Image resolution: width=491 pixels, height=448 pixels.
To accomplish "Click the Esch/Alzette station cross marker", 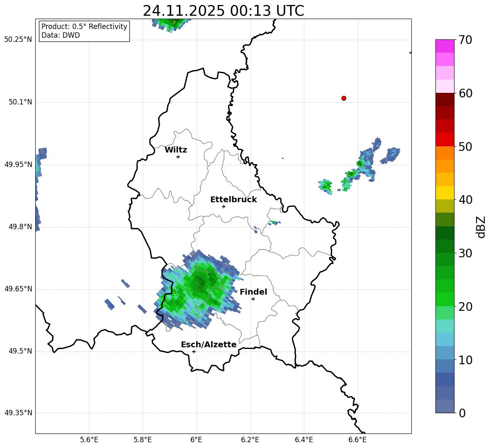I will [x=194, y=351].
